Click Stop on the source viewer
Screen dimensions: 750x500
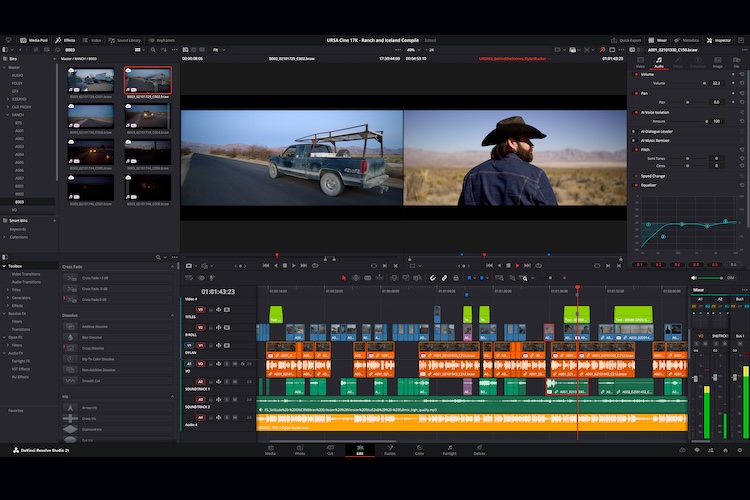[285, 266]
